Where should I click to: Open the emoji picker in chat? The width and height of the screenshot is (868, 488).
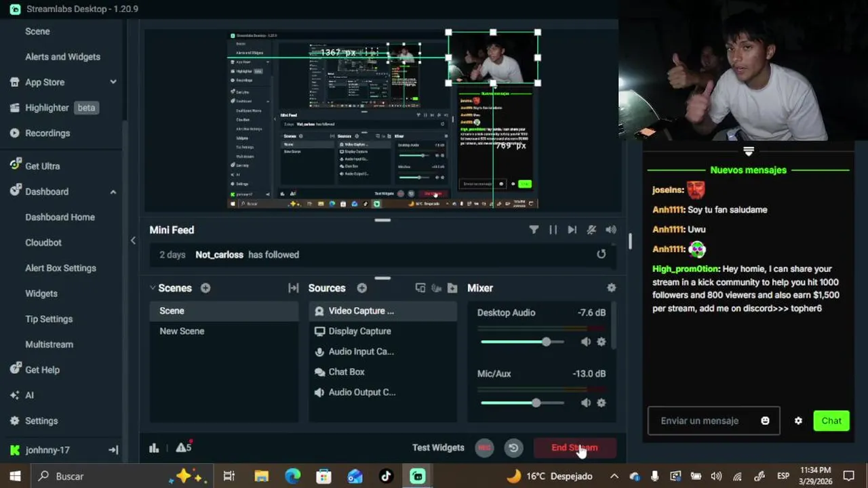765,421
